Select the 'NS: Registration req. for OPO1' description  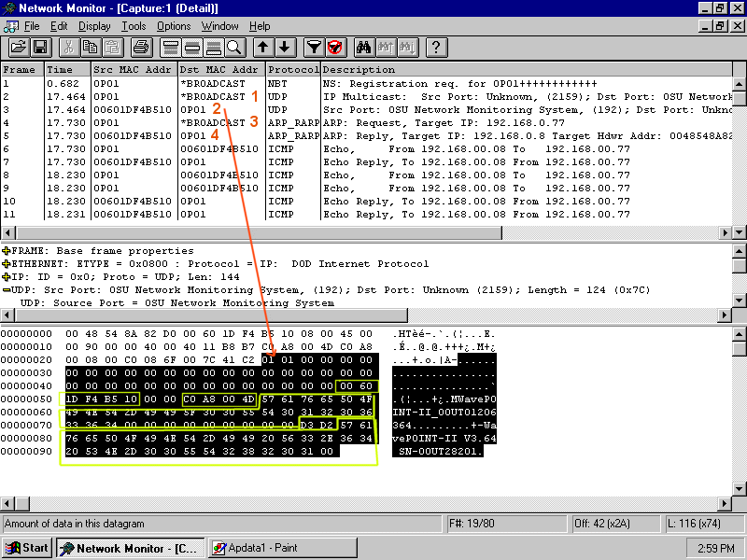(459, 84)
